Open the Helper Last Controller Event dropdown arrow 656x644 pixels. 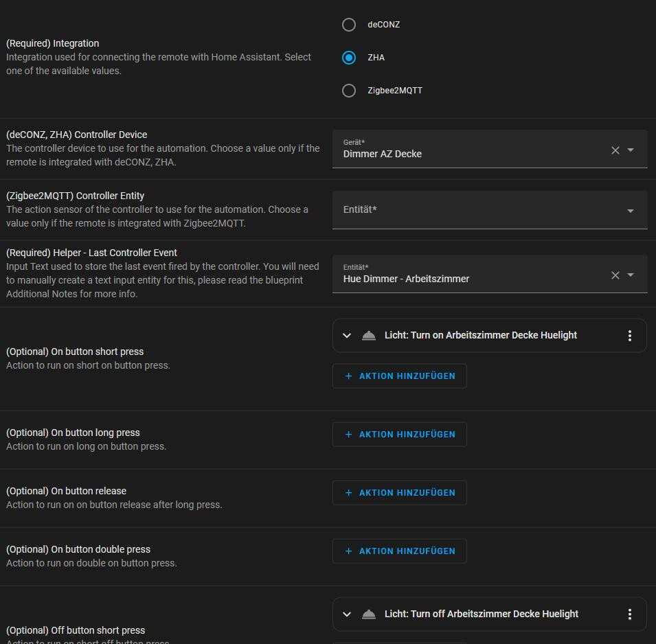[x=631, y=275]
